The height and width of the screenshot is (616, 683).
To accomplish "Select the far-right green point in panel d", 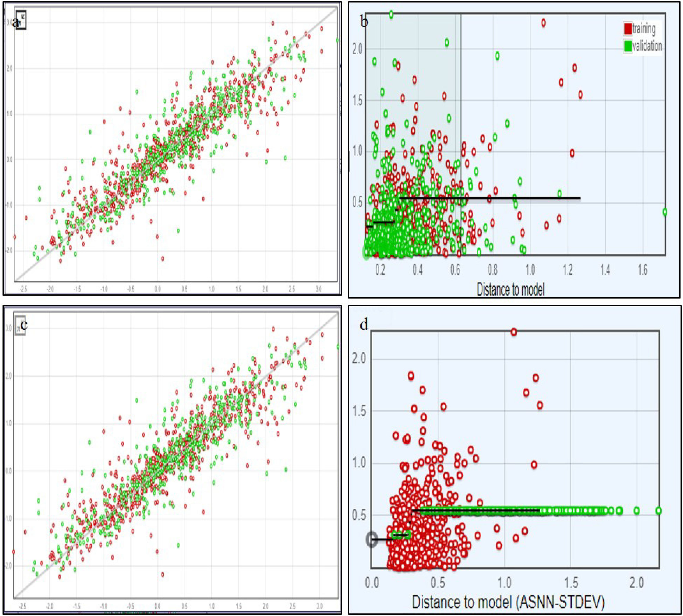I will point(658,510).
